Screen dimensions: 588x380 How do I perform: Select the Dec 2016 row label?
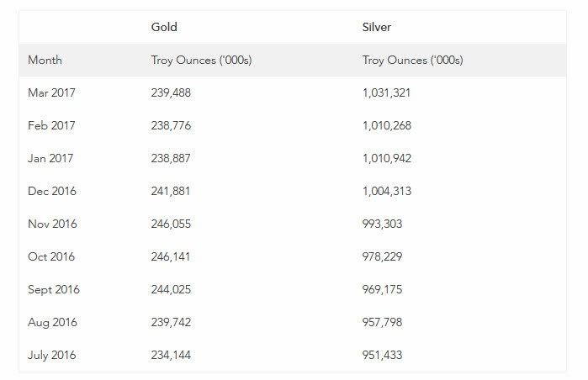point(52,191)
